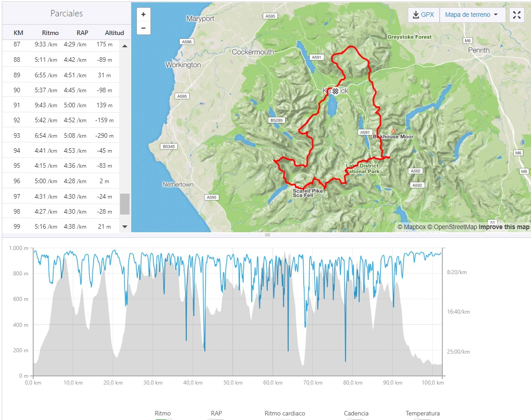Zoom in on the map
The height and width of the screenshot is (420, 531).
tap(143, 15)
